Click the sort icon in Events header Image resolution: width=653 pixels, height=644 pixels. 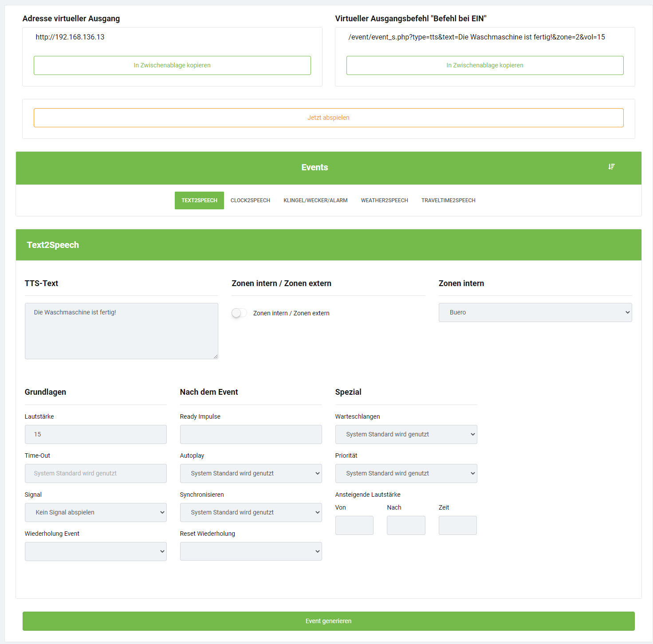point(611,167)
